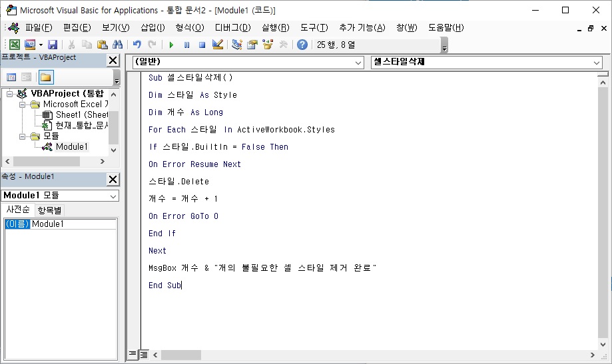Image resolution: width=612 pixels, height=364 pixels.
Task: Switch to 사전순 properties tab
Action: 18,210
